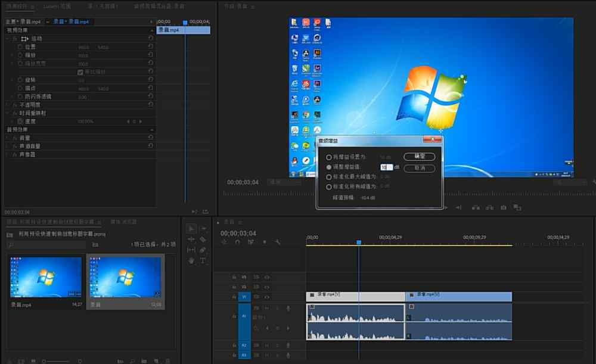The image size is (596, 364).
Task: Open timeline display settings wrench icon
Action: click(278, 242)
